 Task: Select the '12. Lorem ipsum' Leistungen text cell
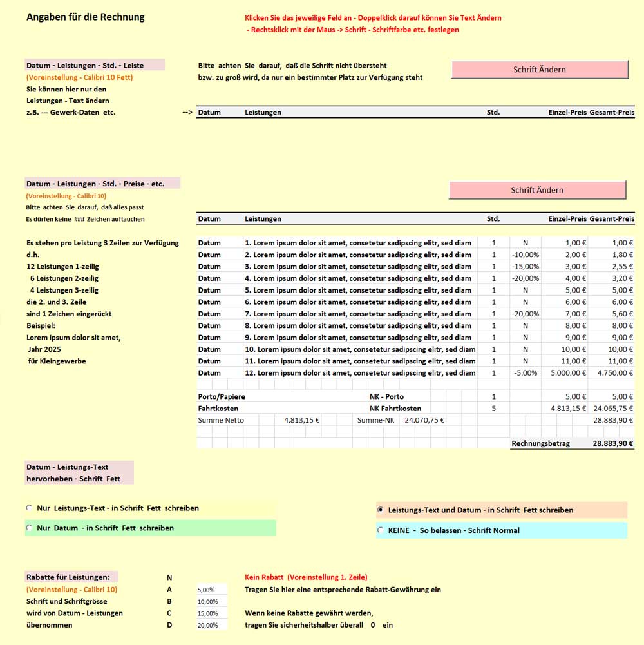tap(359, 373)
